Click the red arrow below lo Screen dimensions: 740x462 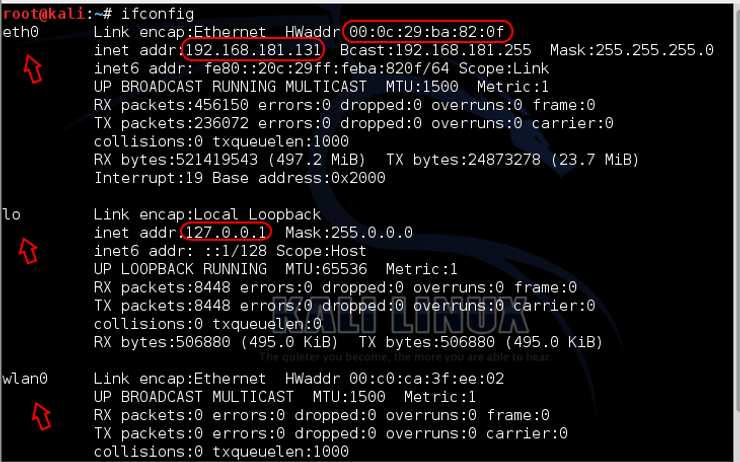pos(30,250)
